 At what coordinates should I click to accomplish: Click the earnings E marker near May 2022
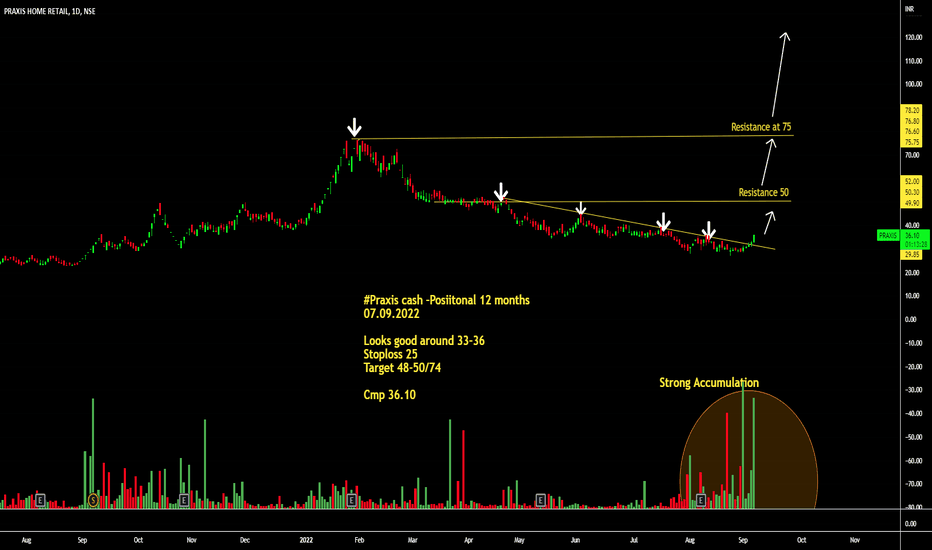[x=540, y=501]
